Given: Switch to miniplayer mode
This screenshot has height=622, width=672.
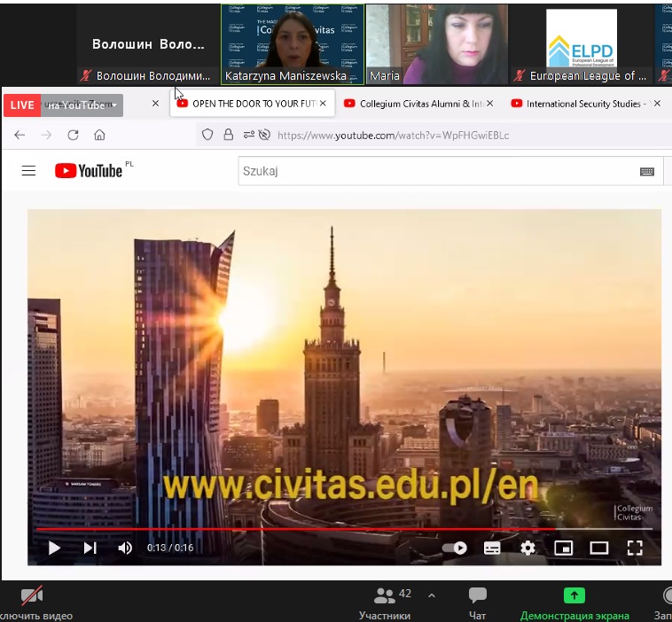Looking at the screenshot, I should [564, 548].
